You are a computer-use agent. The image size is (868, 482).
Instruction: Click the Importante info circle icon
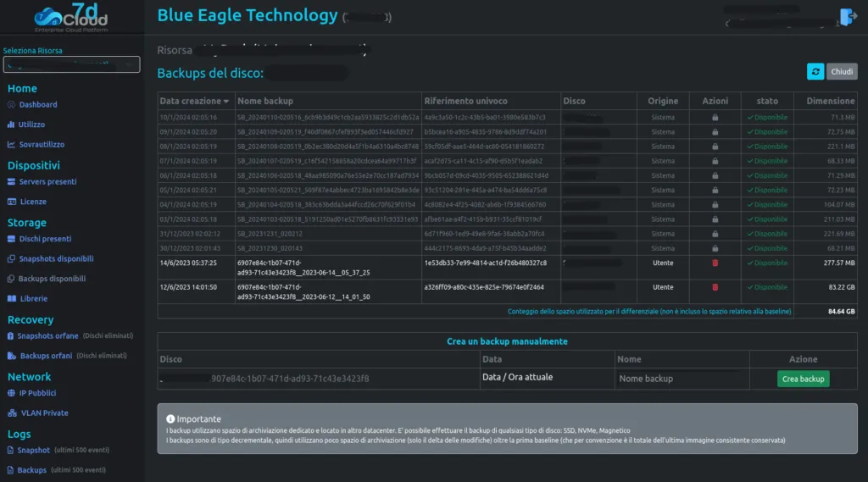[x=170, y=419]
